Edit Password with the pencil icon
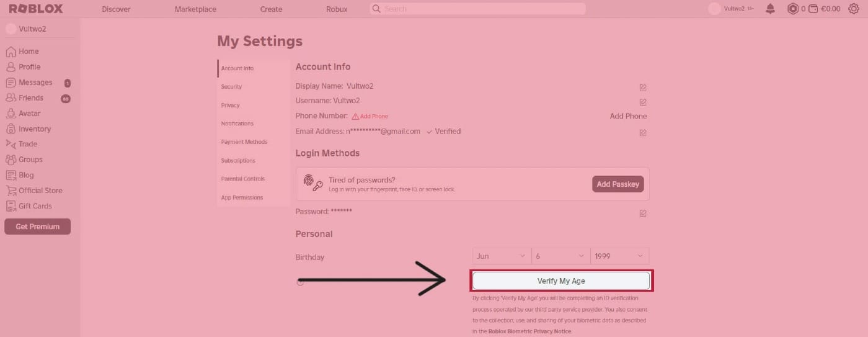 tap(643, 213)
